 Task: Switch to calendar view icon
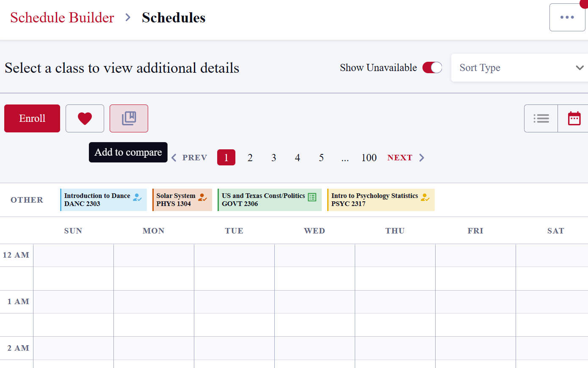click(574, 118)
